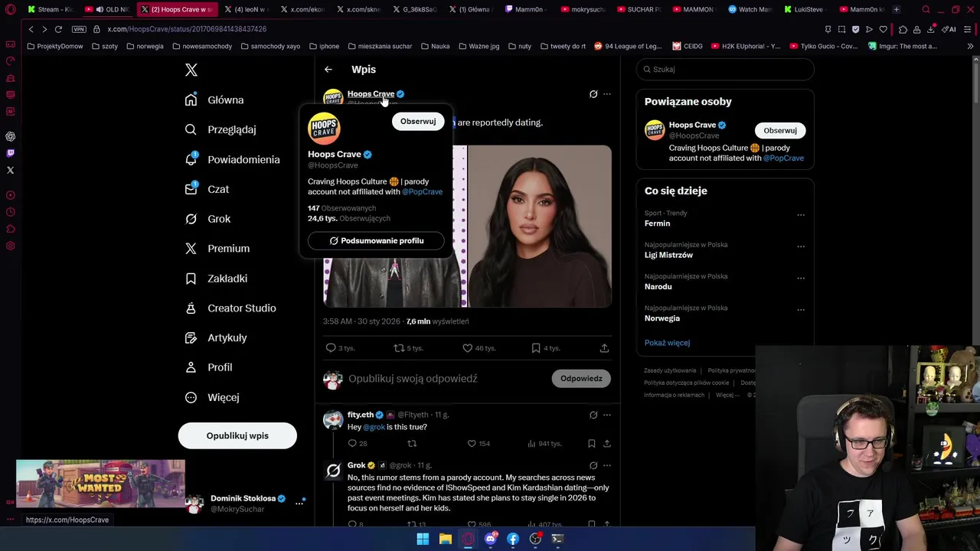
Task: Open Powiadomienia notifications
Action: [233, 159]
